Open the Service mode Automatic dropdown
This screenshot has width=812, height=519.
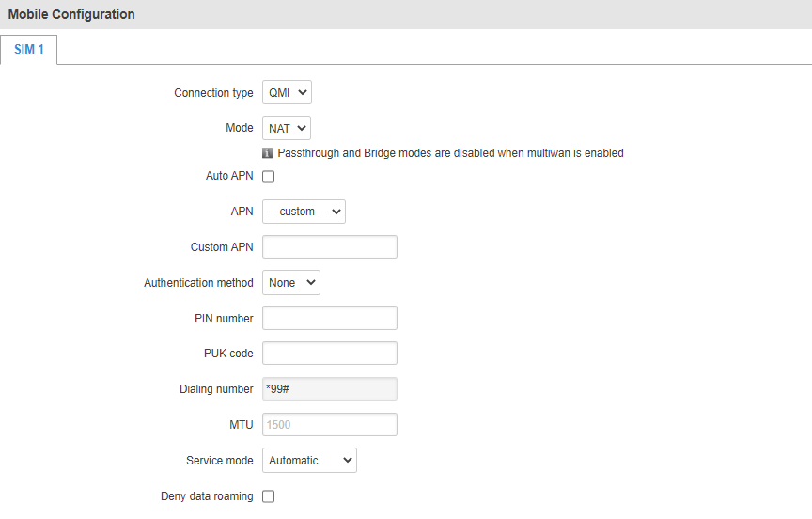309,461
